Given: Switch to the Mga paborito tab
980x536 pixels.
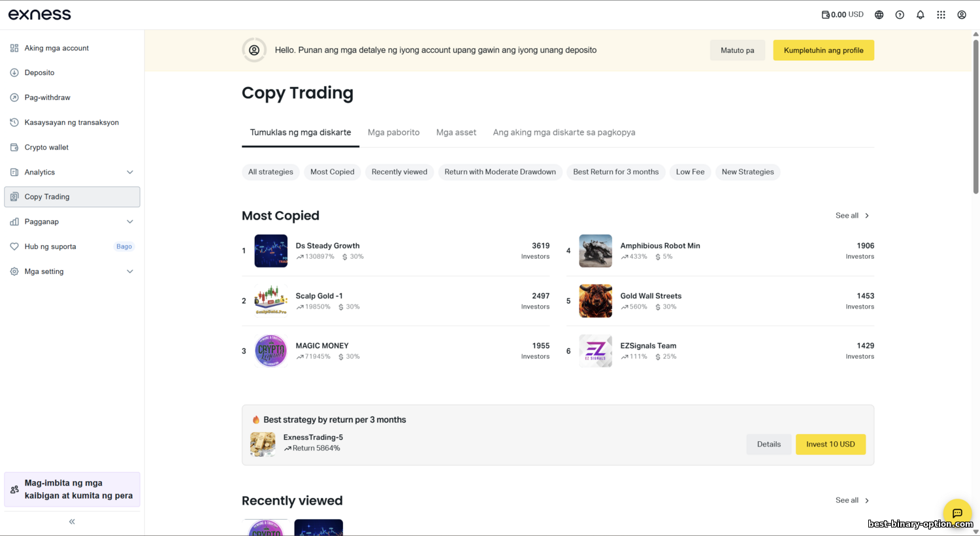Looking at the screenshot, I should (393, 133).
